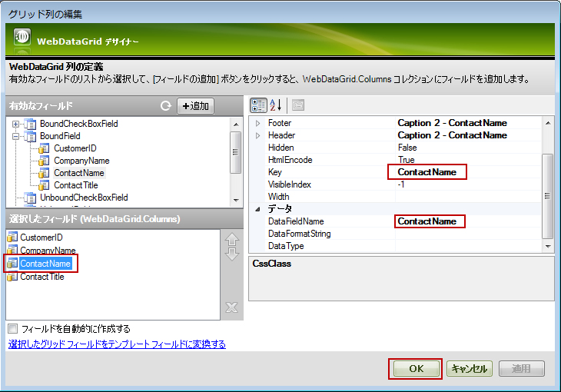Image resolution: width=561 pixels, height=392 pixels.
Task: Collapse the データ property category
Action: click(257, 209)
